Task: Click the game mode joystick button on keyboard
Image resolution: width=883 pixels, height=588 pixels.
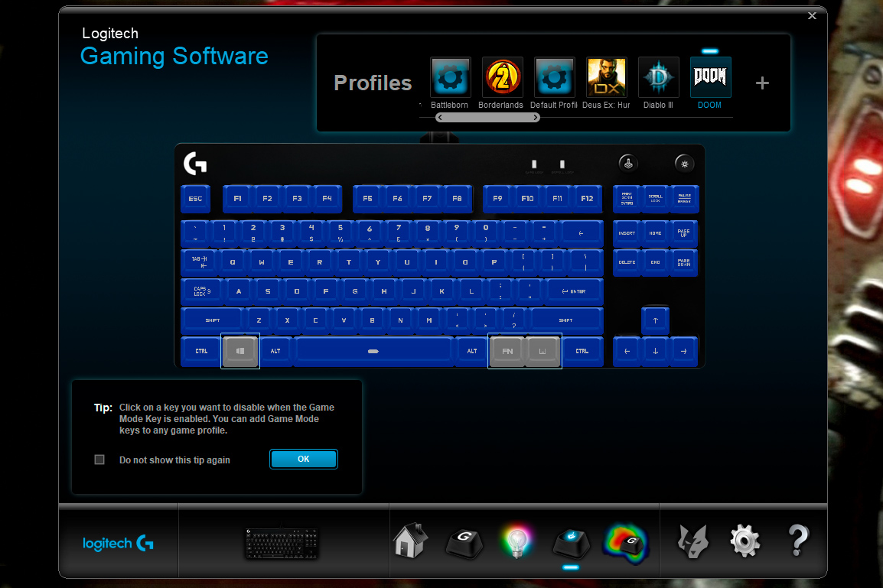Action: 628,164
